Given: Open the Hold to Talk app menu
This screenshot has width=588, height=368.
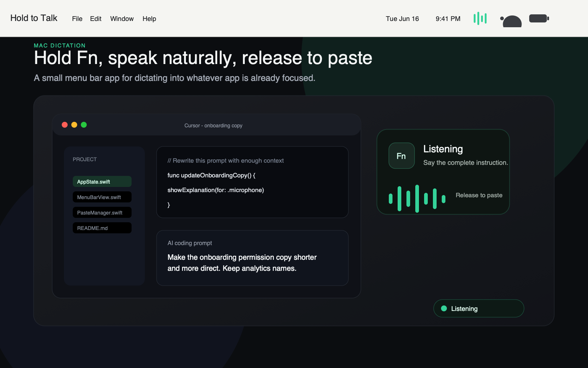Looking at the screenshot, I should pos(34,18).
